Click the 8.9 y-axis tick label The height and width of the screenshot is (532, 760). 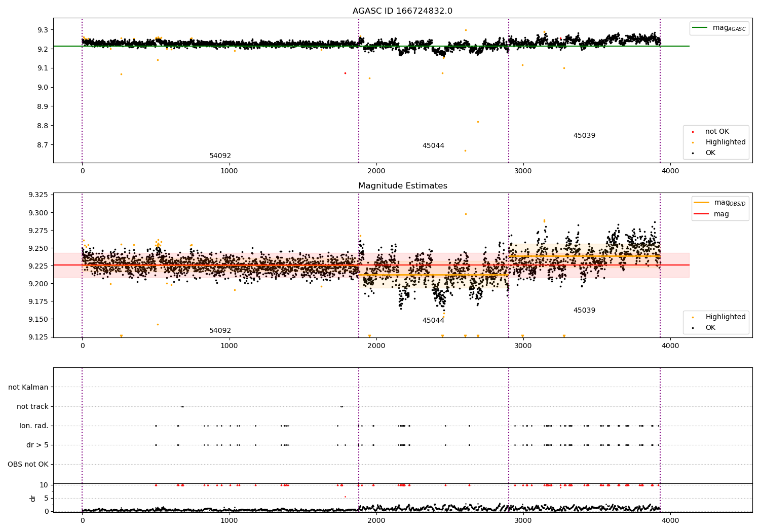point(43,106)
